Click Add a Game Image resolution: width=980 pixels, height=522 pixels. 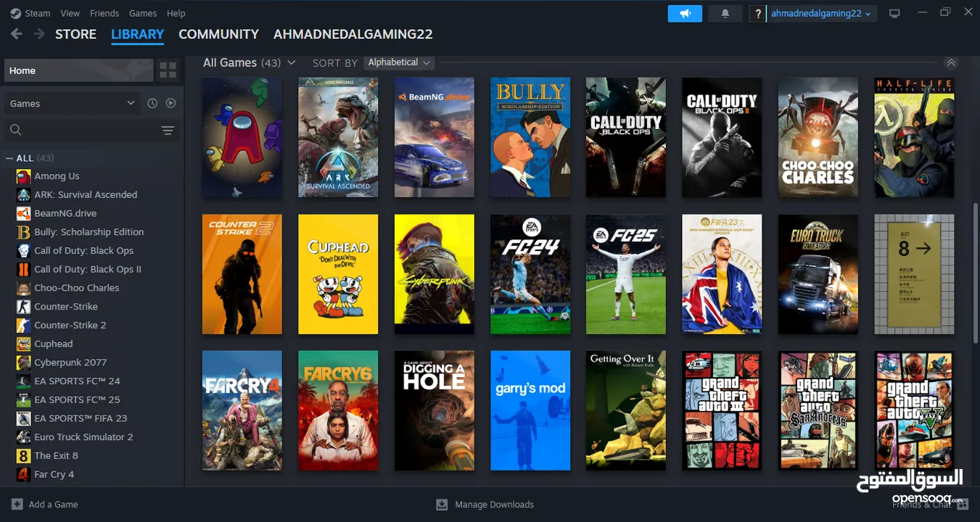coord(45,505)
